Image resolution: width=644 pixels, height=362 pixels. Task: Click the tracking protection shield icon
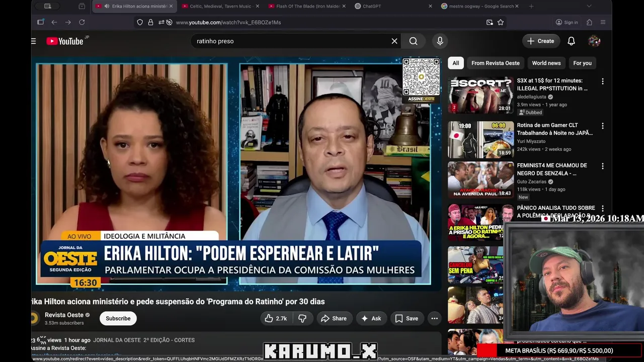[140, 22]
